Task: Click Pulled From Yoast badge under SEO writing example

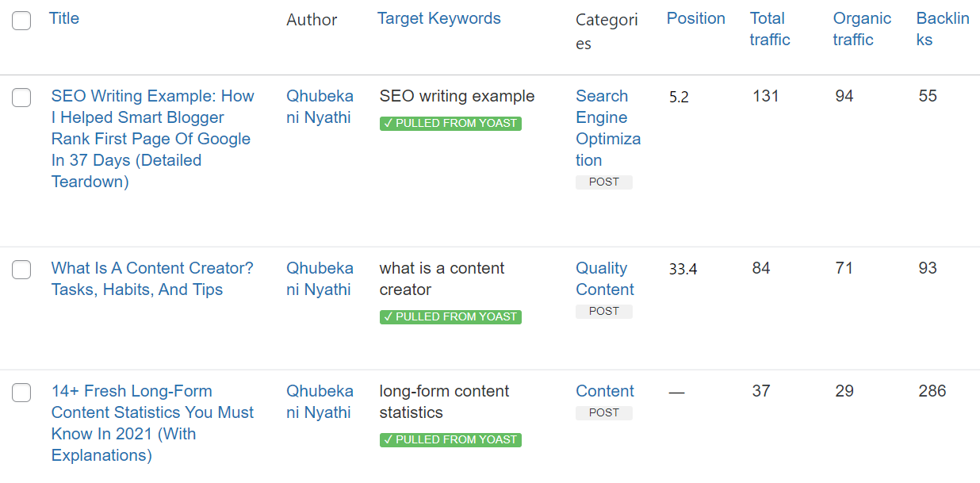Action: point(450,124)
